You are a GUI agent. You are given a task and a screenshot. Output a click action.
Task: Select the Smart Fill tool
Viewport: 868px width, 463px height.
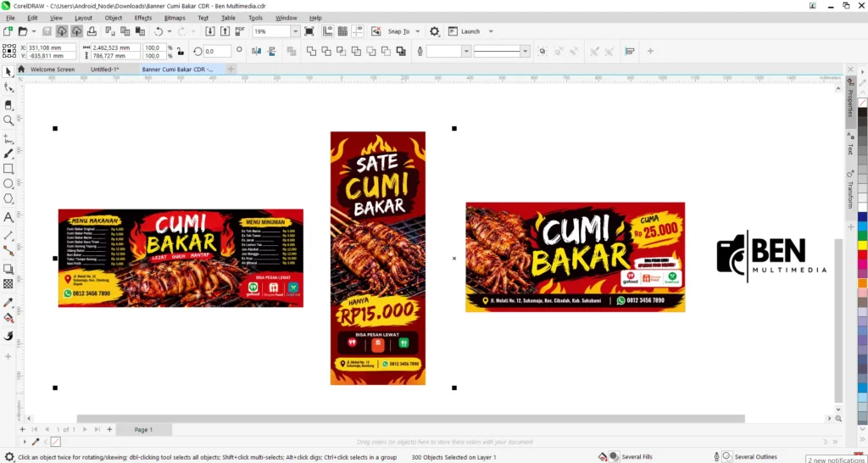click(x=8, y=336)
